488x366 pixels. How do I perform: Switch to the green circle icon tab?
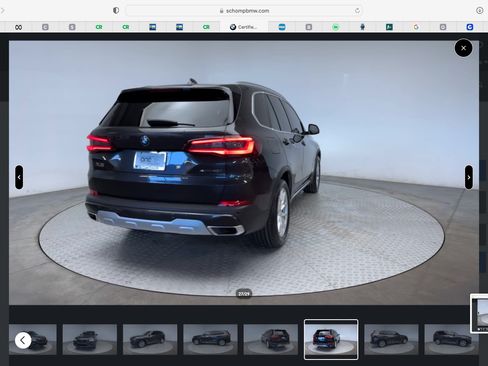pos(335,27)
